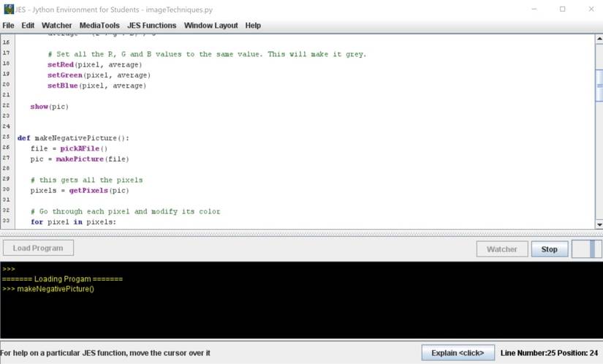Click the 'Line Number:25 Position: 24' status text
The image size is (603, 364).
coord(549,353)
